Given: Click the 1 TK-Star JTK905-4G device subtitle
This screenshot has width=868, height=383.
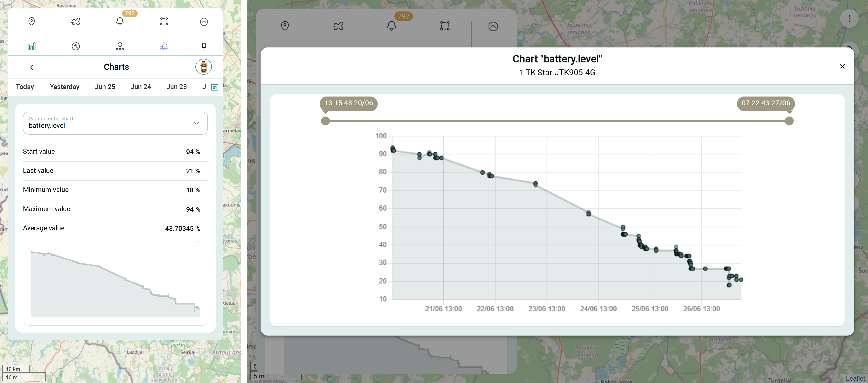Looking at the screenshot, I should [557, 72].
